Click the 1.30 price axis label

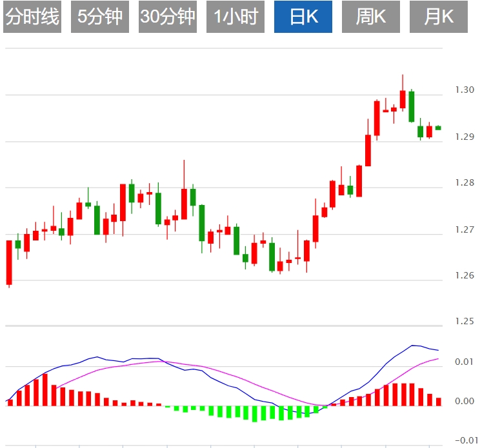point(465,90)
